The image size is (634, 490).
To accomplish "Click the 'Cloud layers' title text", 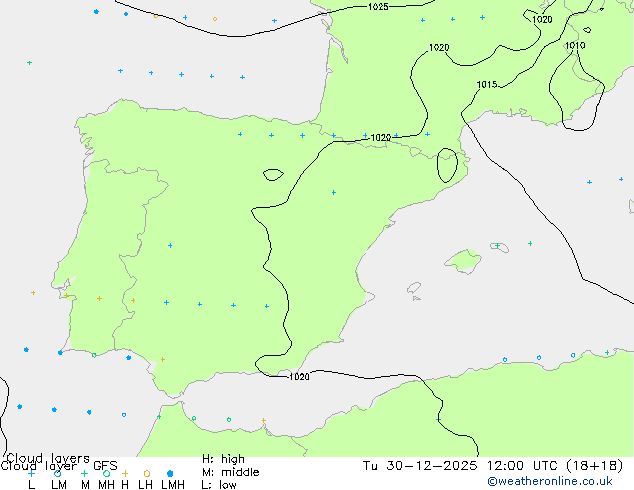I will pyautogui.click(x=48, y=458).
